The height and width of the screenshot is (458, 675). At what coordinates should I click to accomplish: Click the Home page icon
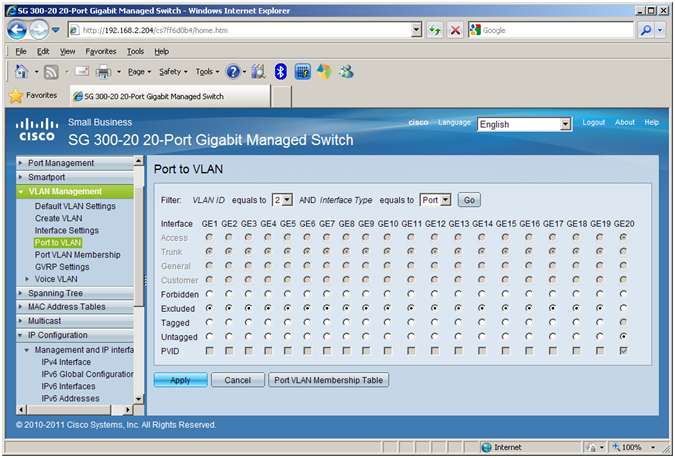coord(21,71)
